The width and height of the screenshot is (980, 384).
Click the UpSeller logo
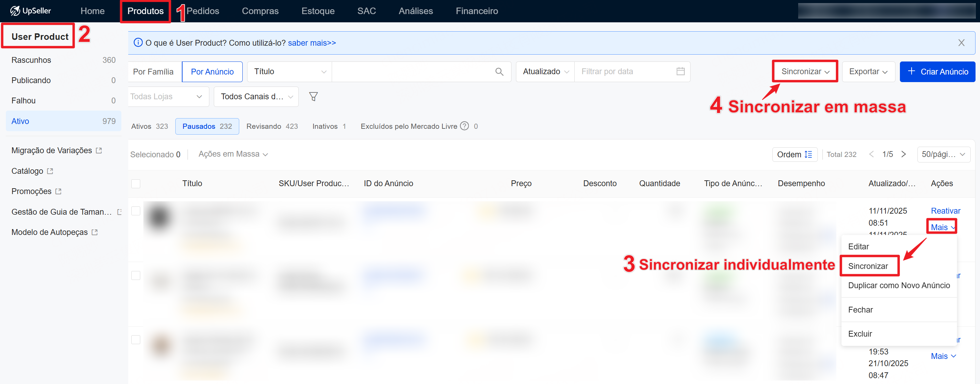tap(31, 11)
